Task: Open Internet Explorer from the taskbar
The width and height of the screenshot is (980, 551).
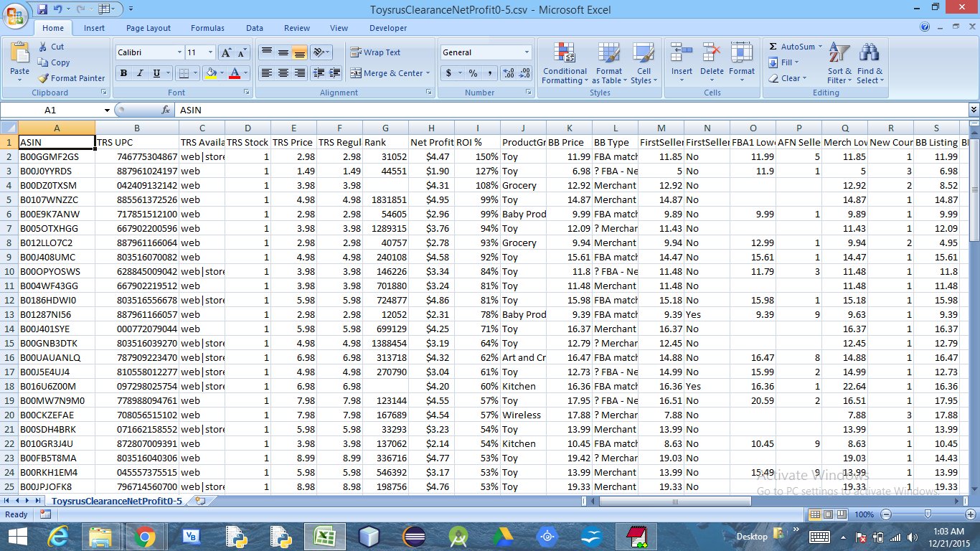Action: coord(58,537)
